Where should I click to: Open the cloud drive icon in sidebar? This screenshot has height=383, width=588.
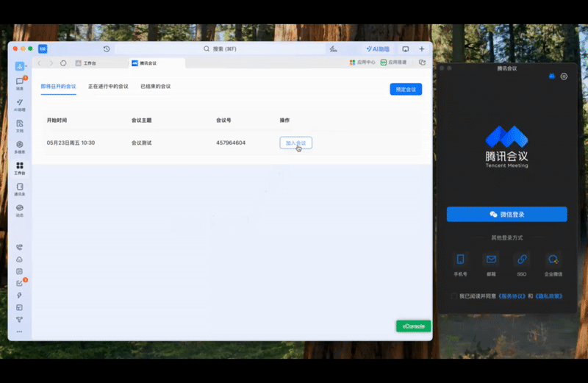point(20,259)
